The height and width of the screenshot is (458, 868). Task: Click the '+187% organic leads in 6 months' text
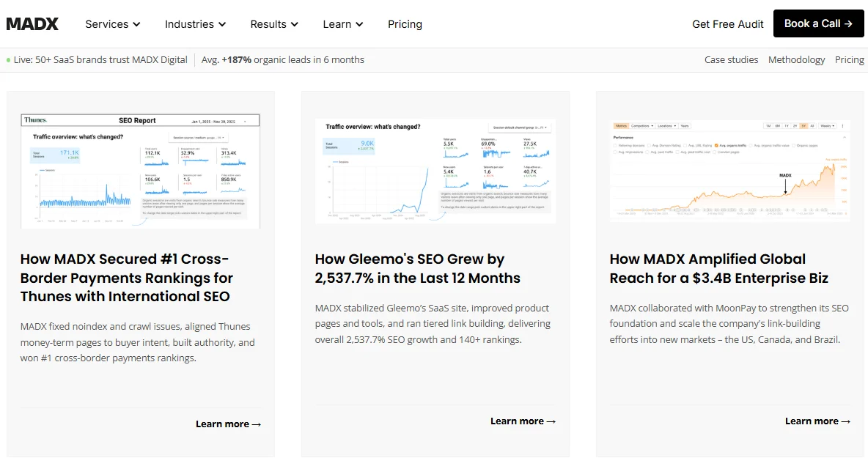point(293,60)
